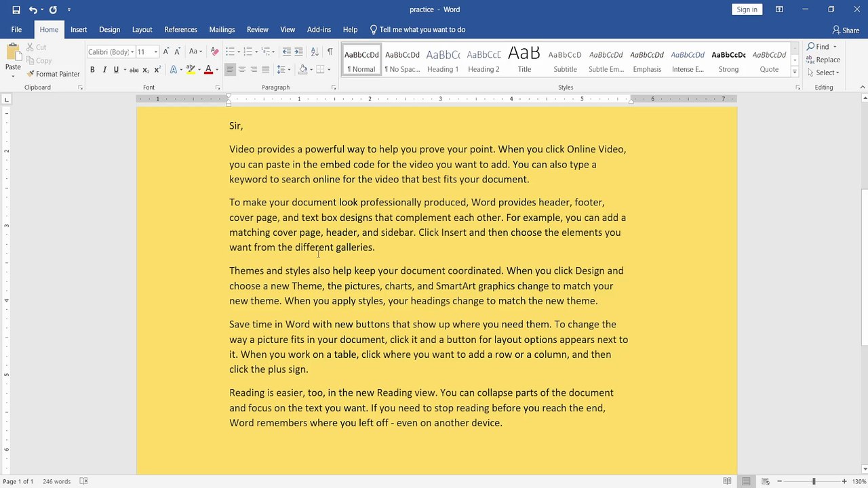Toggle Print Layout view in status bar
Viewport: 868px width, 488px height.
[746, 481]
